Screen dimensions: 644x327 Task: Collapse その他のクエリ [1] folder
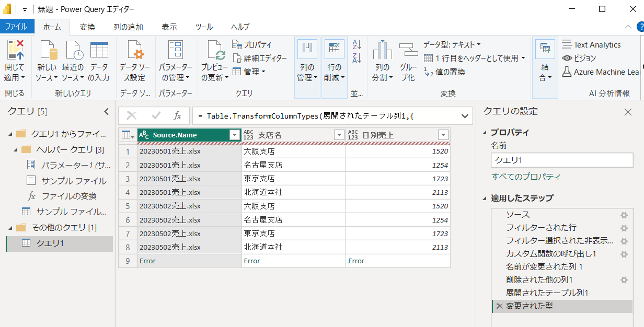click(10, 228)
